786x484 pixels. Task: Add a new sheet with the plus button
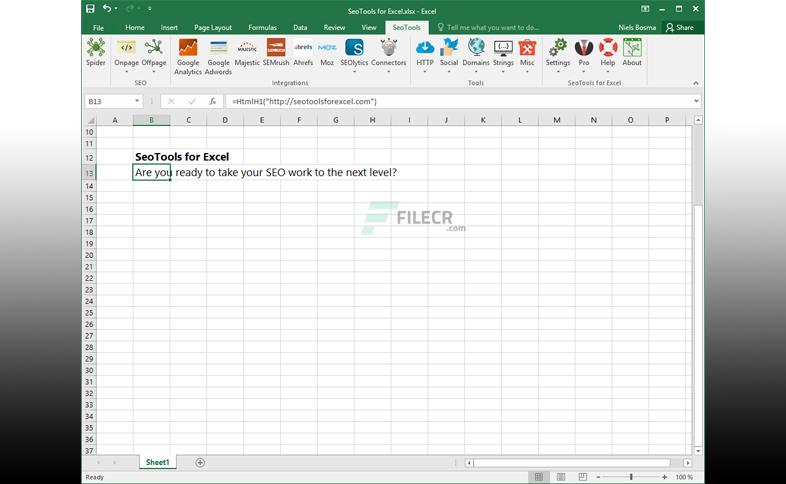(200, 462)
